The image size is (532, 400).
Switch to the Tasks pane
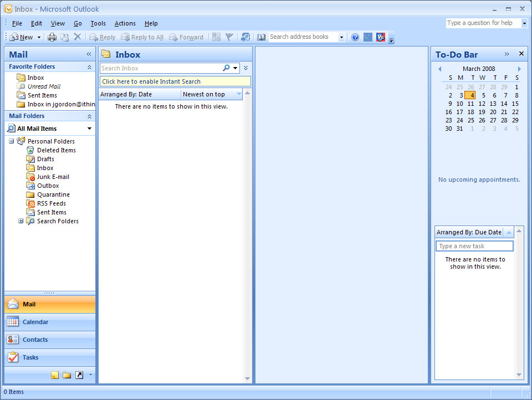pyautogui.click(x=50, y=357)
